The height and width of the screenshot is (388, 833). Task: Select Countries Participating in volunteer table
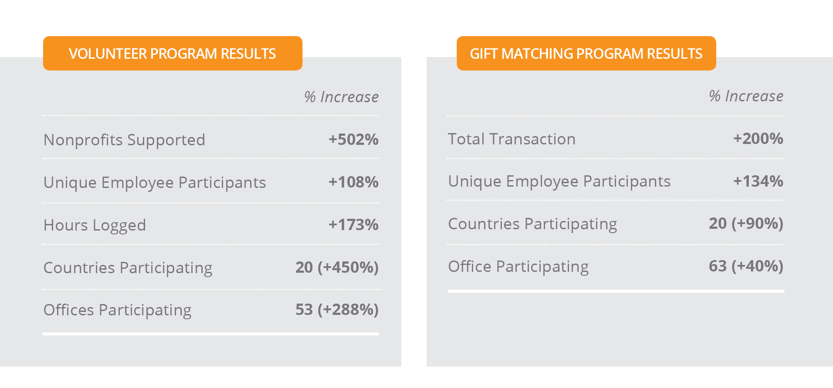128,268
